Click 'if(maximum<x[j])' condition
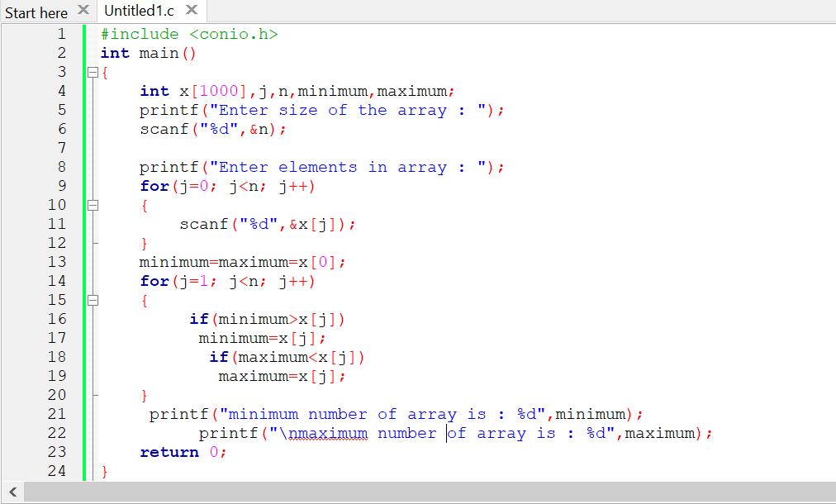The height and width of the screenshot is (504, 836). tap(287, 357)
